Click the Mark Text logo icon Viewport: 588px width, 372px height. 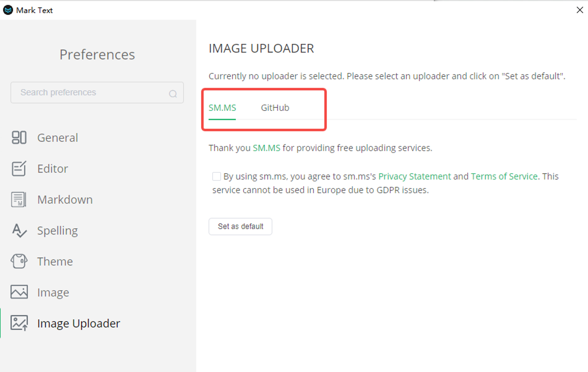(8, 10)
